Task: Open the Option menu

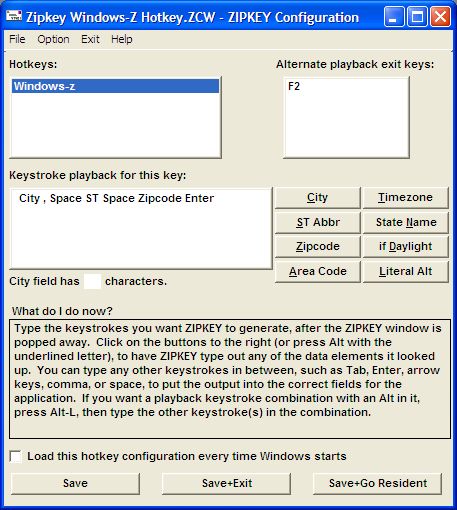Action: tap(53, 39)
